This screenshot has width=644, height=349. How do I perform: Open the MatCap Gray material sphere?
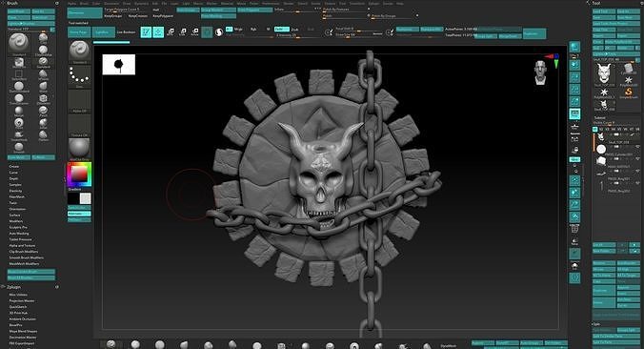point(79,149)
